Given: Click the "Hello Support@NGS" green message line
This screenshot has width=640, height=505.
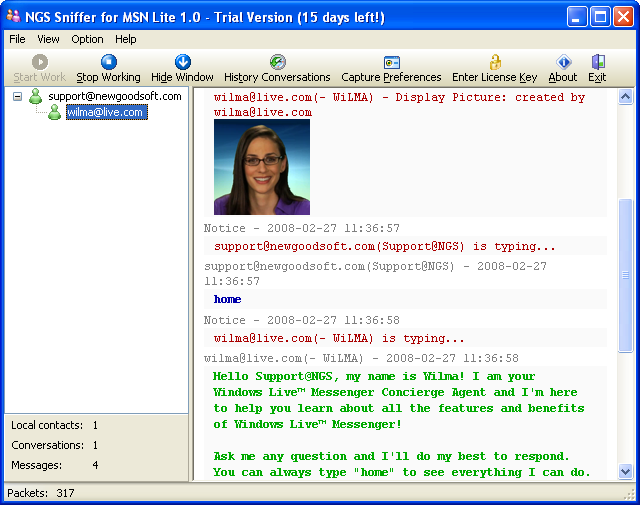Looking at the screenshot, I should [x=374, y=376].
